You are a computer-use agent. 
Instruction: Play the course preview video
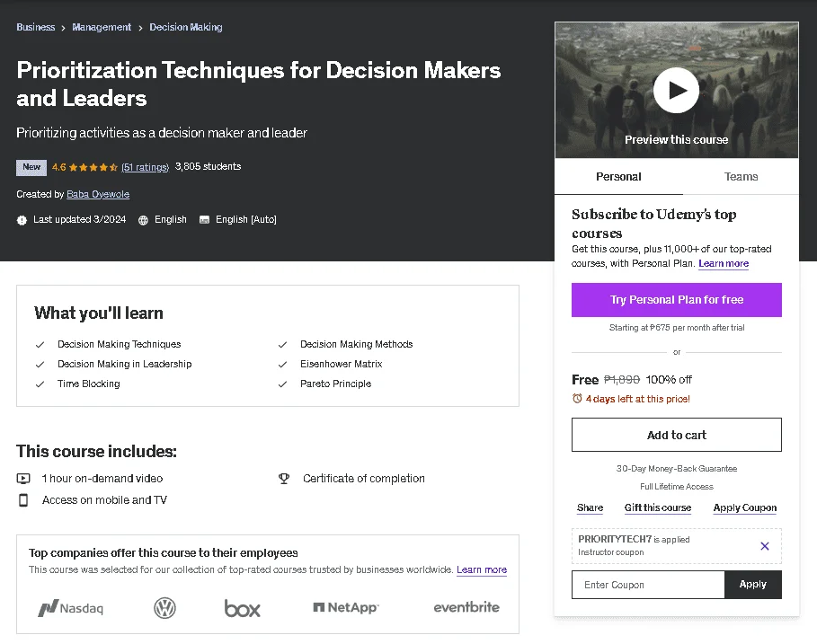pyautogui.click(x=676, y=90)
